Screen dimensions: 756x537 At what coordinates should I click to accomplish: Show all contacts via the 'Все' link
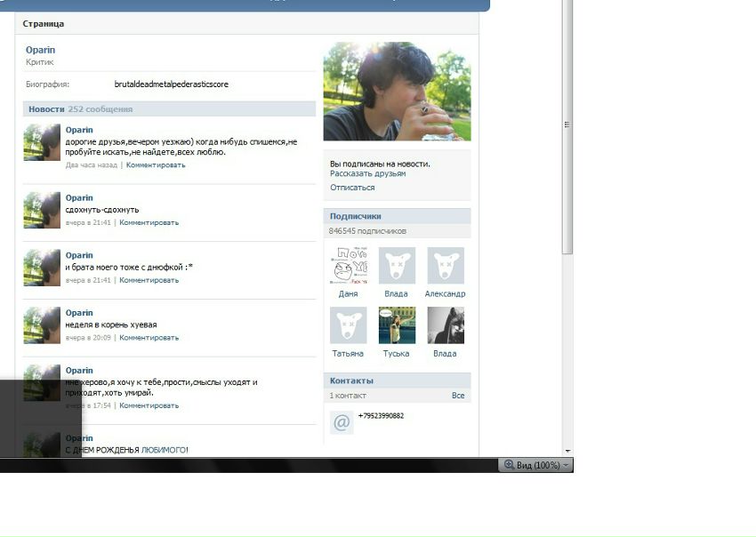tap(458, 396)
